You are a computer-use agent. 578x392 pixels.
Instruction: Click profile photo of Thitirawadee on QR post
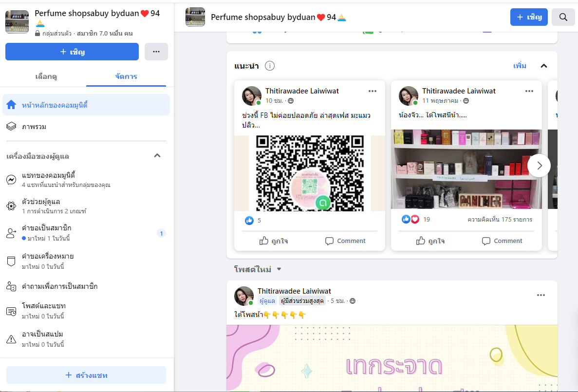point(251,96)
